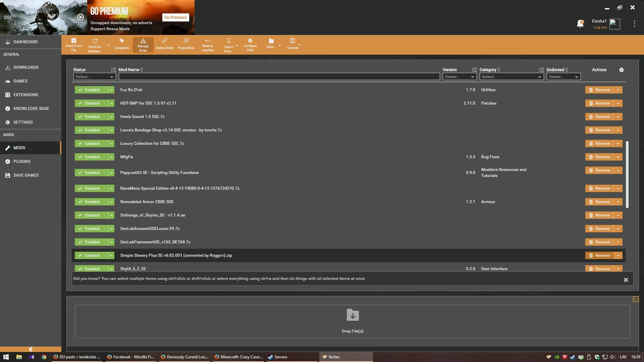This screenshot has width=644, height=362.
Task: Open the Status filter dropdown
Action: point(94,77)
